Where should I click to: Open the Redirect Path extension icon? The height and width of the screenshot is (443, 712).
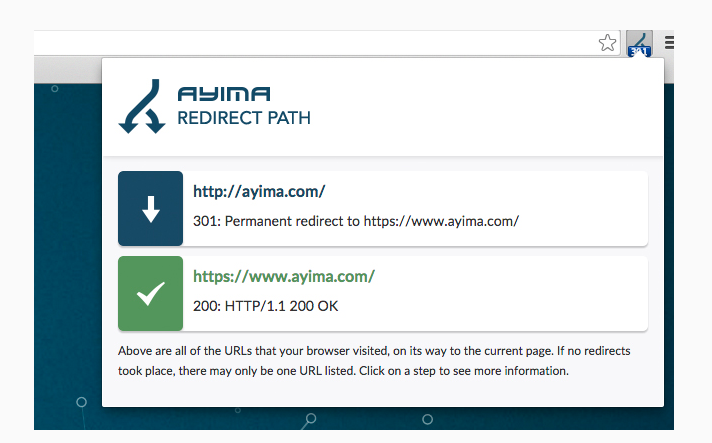[x=639, y=44]
